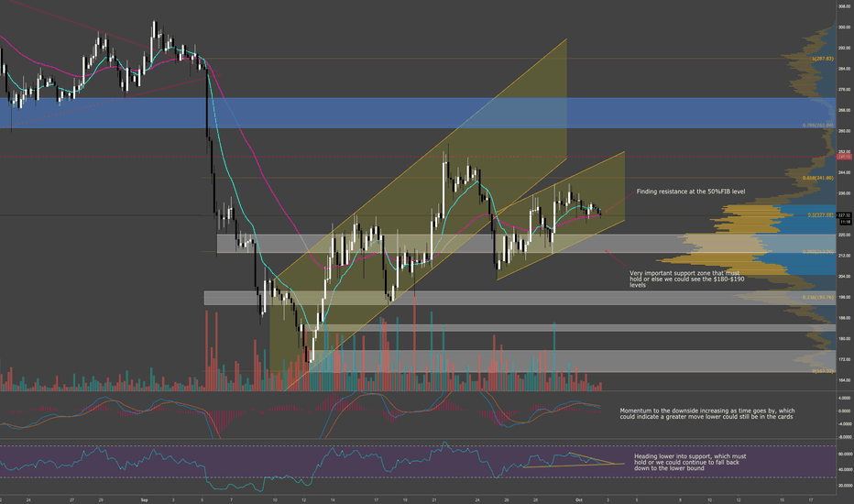The height and width of the screenshot is (504, 854).
Task: Click the 0.236(195.76) Fibonacci level label
Action: [818, 297]
